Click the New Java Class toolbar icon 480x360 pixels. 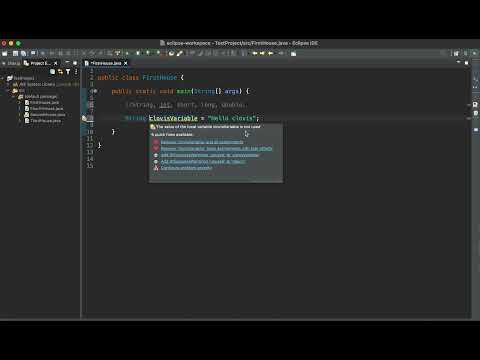click(171, 53)
